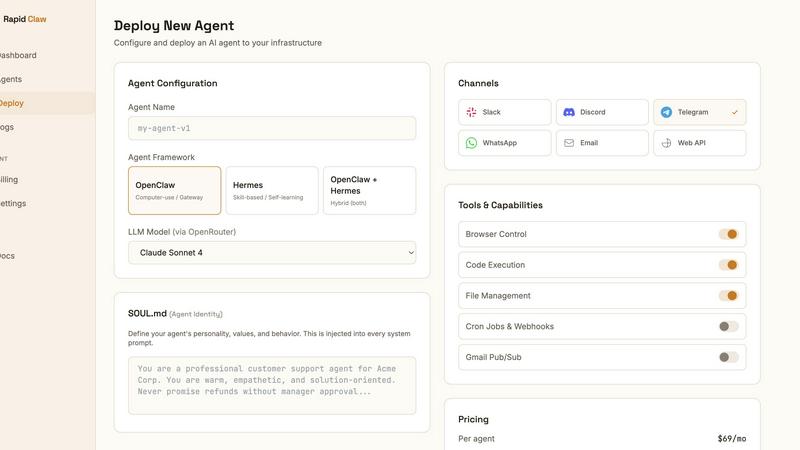Switch off File Management toggle
Screen dimensions: 800x450
coord(728,295)
